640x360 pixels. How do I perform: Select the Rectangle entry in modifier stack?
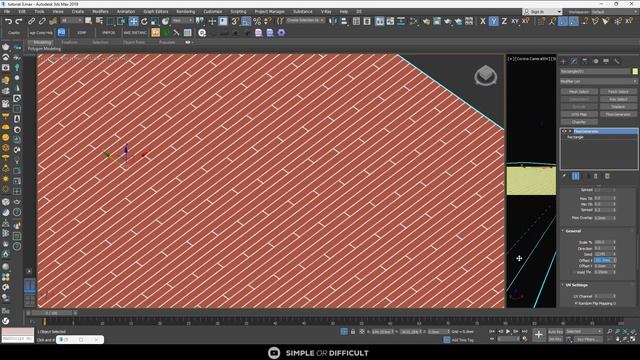576,138
